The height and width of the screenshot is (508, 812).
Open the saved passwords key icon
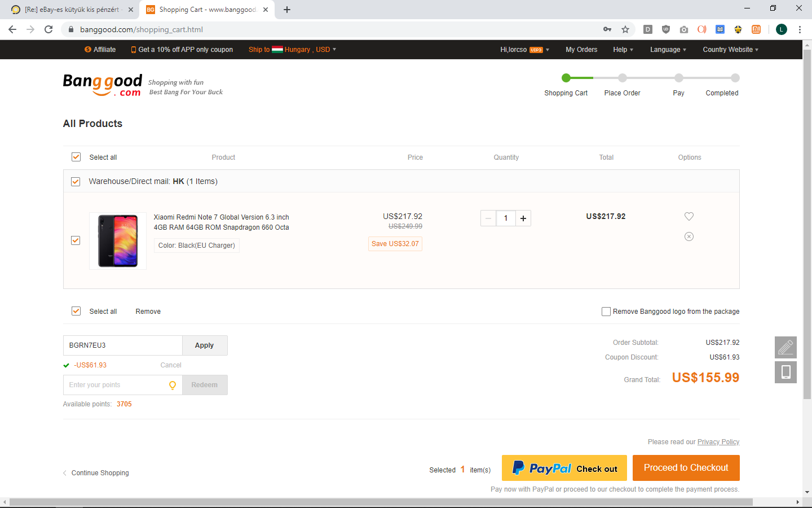coord(607,29)
